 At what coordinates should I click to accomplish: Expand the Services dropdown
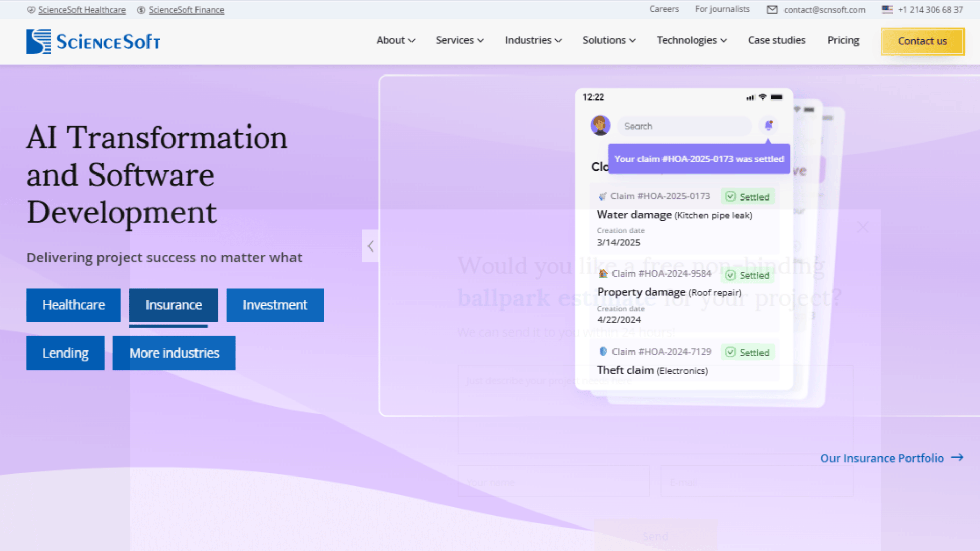(x=460, y=40)
